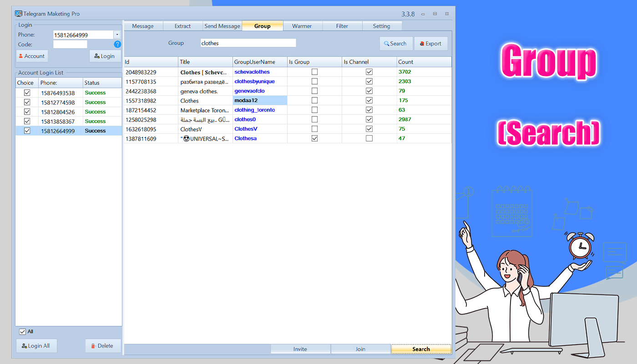This screenshot has width=637, height=364.
Task: Click the Search button with magnifier icon
Action: pos(396,44)
